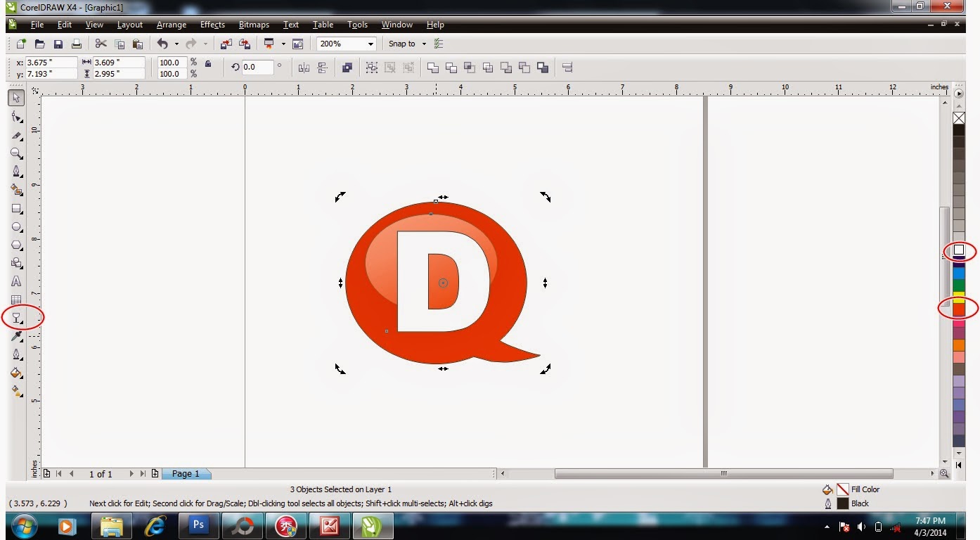Select the Ellipse tool
This screenshot has height=540, width=980.
15,226
